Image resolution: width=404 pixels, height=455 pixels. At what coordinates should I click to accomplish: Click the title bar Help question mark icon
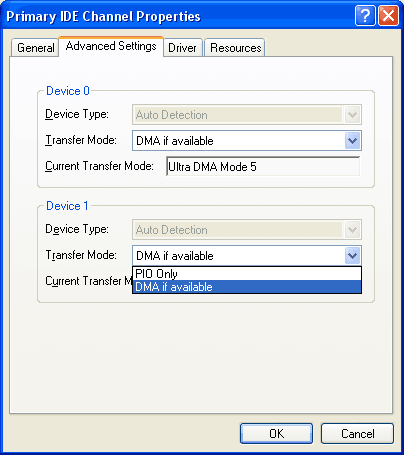[x=365, y=16]
